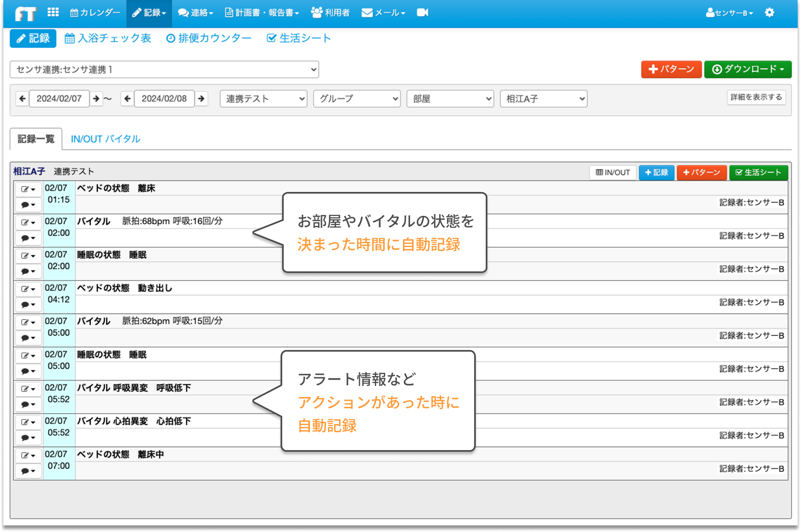Open the app grid icon next to FT logo
Viewport: 801px width, 532px height.
(53, 12)
